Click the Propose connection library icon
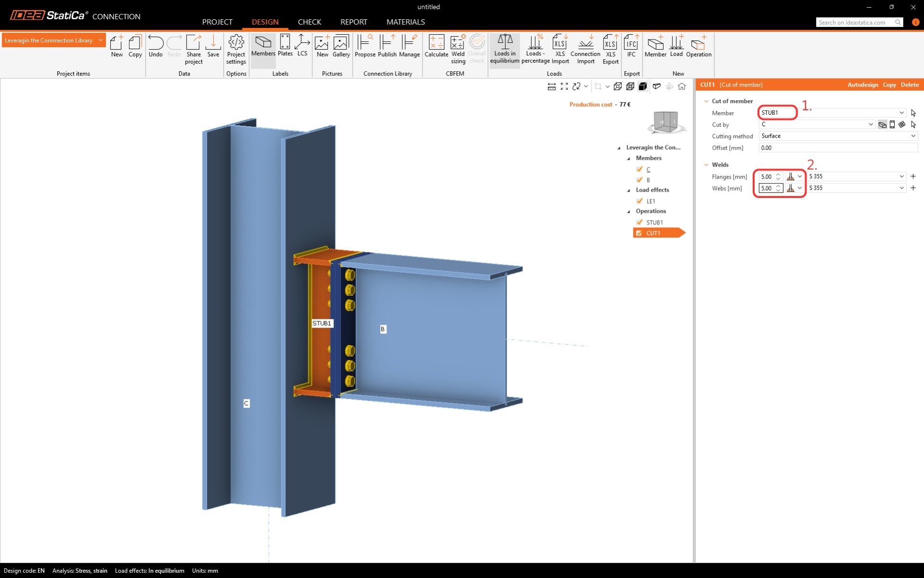The width and height of the screenshot is (924, 578). click(x=365, y=47)
